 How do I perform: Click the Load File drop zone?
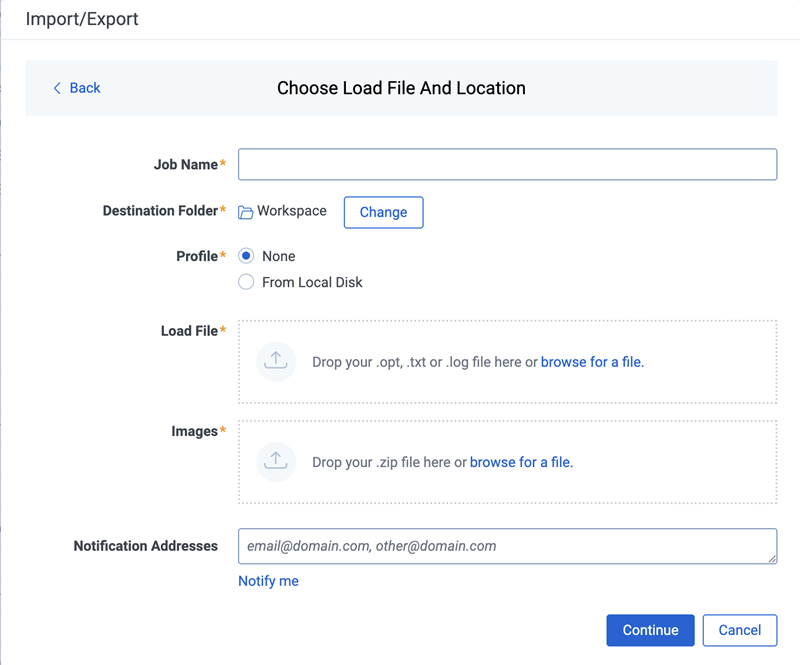click(508, 361)
